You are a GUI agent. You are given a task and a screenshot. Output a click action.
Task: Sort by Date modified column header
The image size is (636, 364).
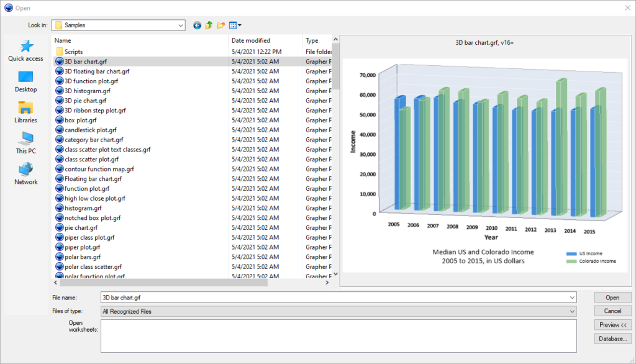pos(251,40)
